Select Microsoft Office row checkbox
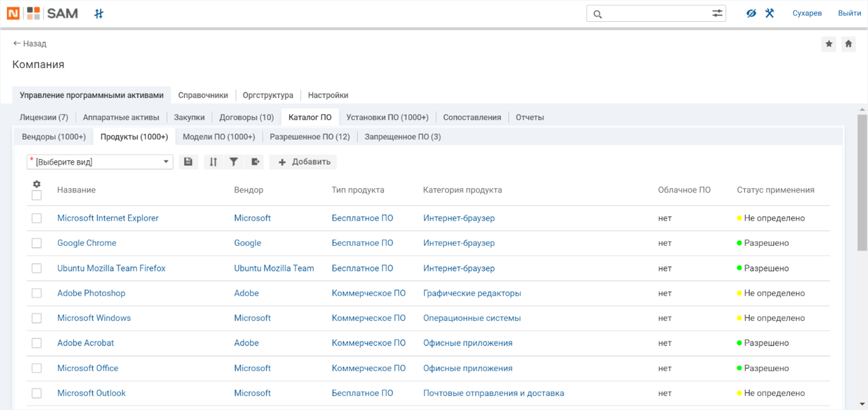This screenshot has width=868, height=410. 36,368
